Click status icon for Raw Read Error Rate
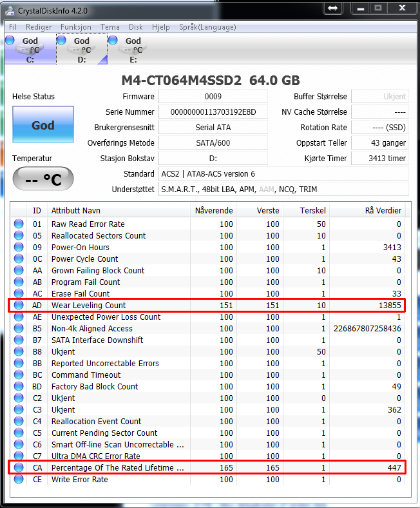This screenshot has width=420, height=508. point(19,224)
